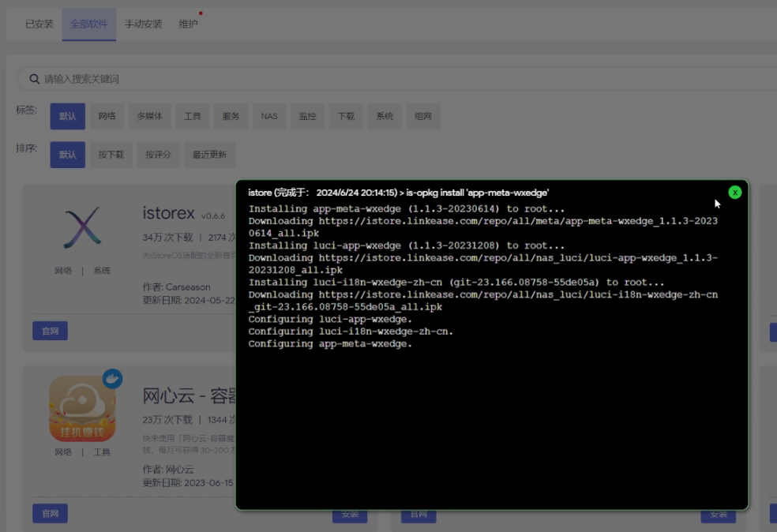Image resolution: width=777 pixels, height=532 pixels.
Task: Filter apps by 组网 tag
Action: (422, 116)
